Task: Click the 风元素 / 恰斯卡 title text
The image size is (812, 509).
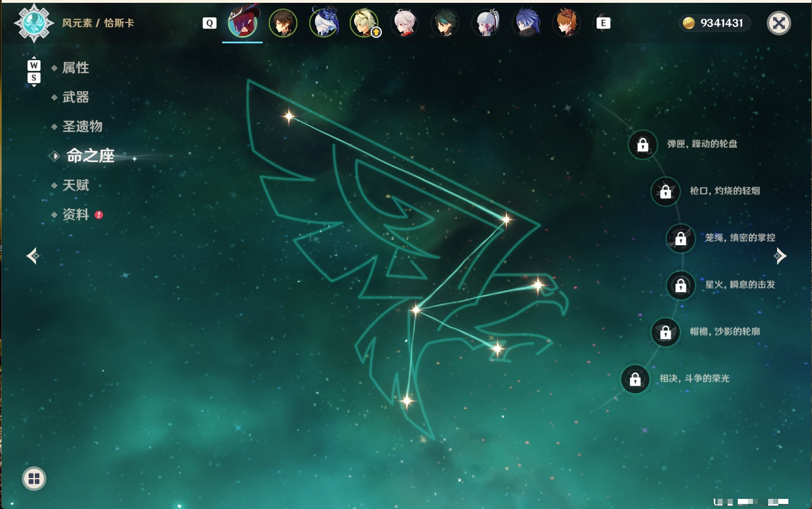Action: click(x=98, y=23)
